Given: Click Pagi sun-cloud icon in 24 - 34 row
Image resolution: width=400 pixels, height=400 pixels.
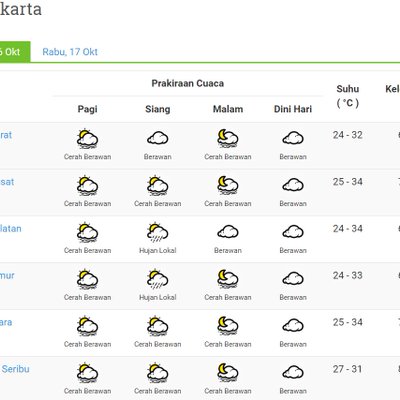Looking at the screenshot, I should [87, 232].
